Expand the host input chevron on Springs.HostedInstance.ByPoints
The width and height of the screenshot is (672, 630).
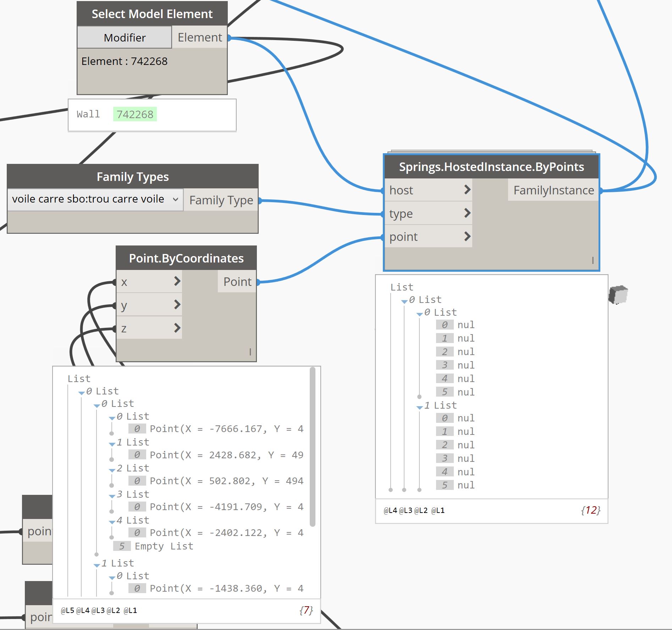point(468,190)
